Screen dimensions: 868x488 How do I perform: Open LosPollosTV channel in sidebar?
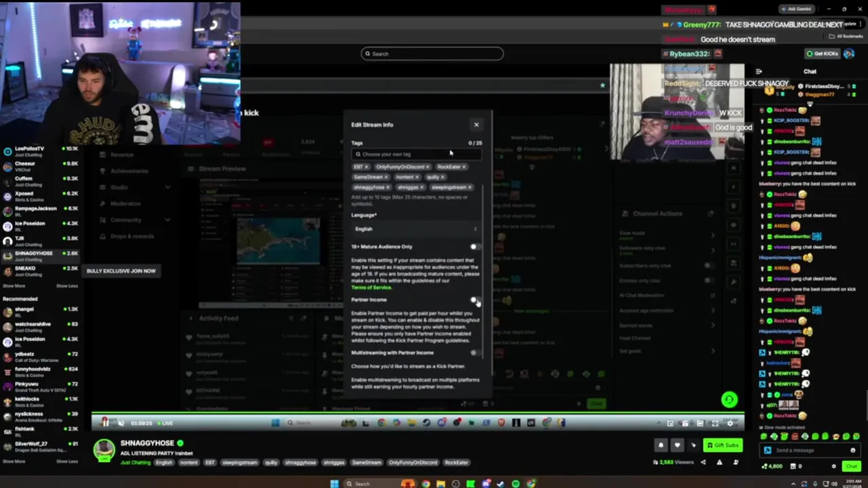(41, 150)
